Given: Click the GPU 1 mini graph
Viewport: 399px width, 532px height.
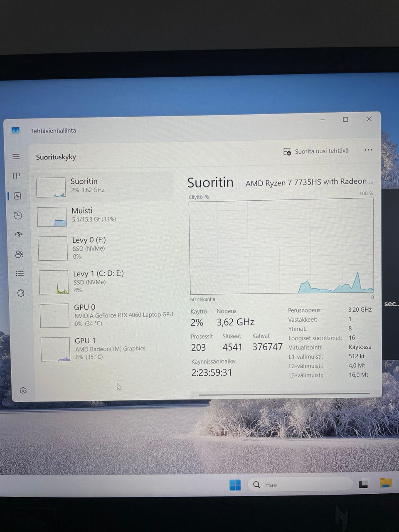Looking at the screenshot, I should [55, 349].
